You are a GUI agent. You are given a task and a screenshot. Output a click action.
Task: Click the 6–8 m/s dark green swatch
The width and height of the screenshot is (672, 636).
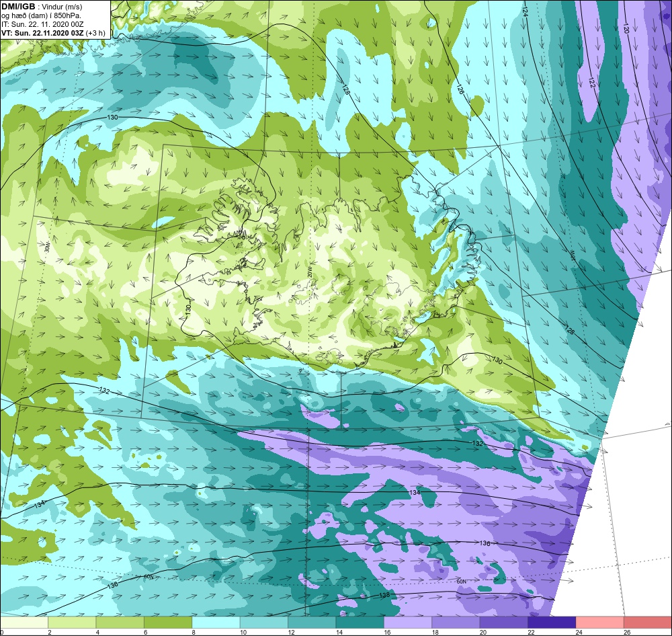[168, 622]
